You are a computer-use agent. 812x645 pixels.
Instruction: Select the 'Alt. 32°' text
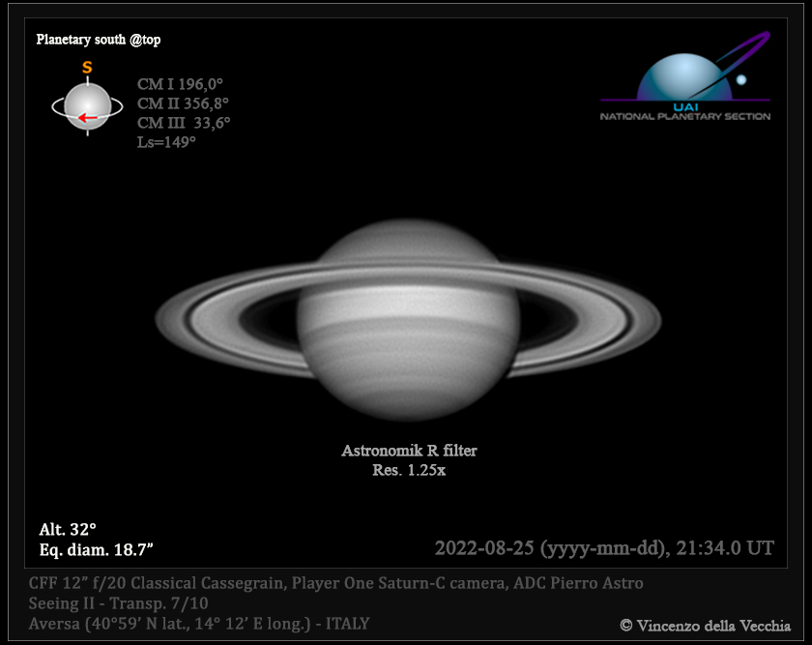pos(68,529)
